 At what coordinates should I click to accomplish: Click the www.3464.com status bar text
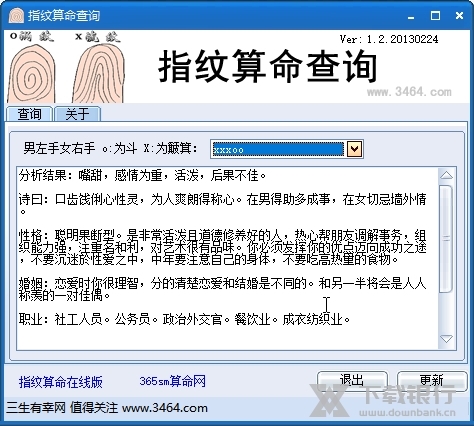[165, 408]
